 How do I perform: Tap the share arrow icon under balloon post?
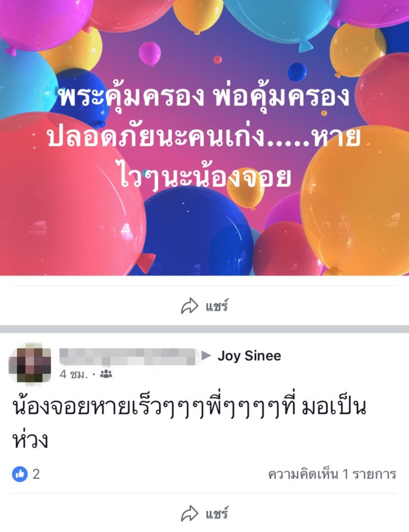click(190, 306)
